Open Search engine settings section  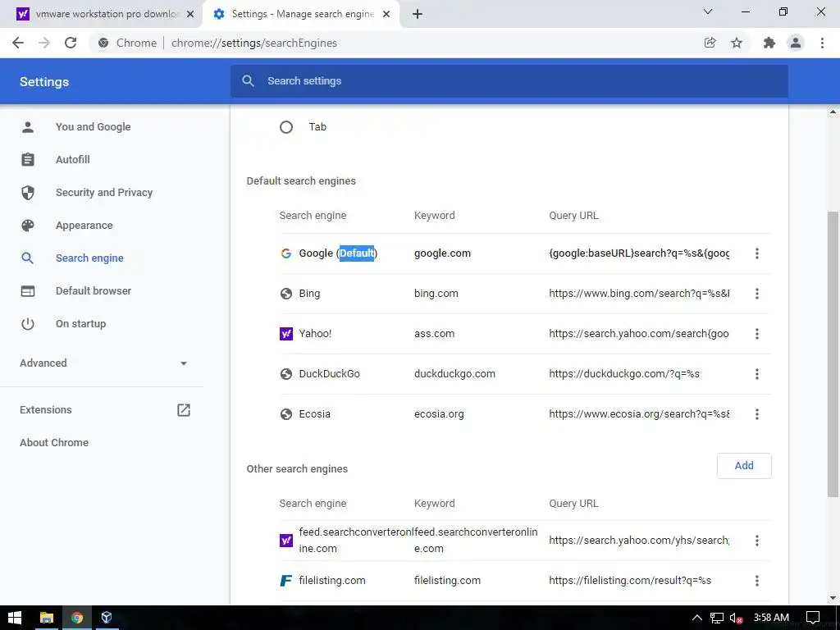(x=89, y=258)
